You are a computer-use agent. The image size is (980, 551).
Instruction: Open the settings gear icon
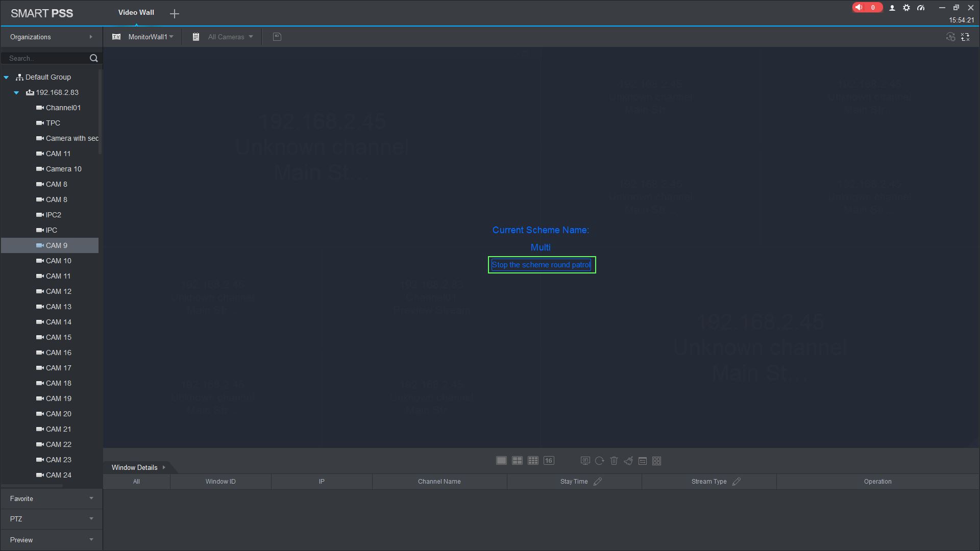(906, 8)
